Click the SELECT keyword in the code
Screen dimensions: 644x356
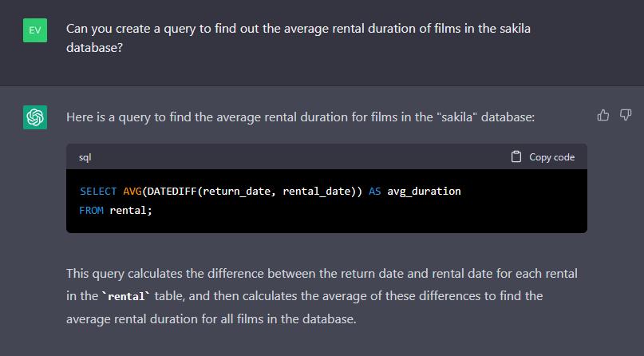pos(98,192)
